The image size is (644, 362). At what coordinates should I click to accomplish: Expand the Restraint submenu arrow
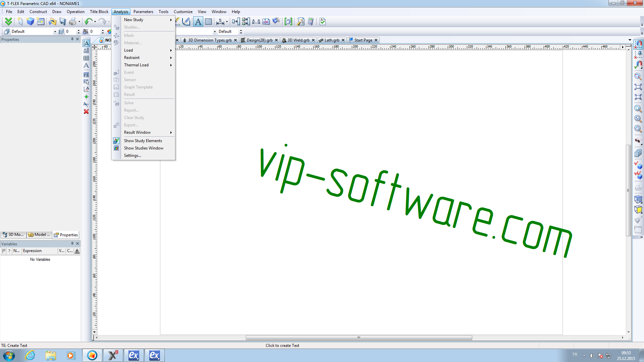(171, 57)
